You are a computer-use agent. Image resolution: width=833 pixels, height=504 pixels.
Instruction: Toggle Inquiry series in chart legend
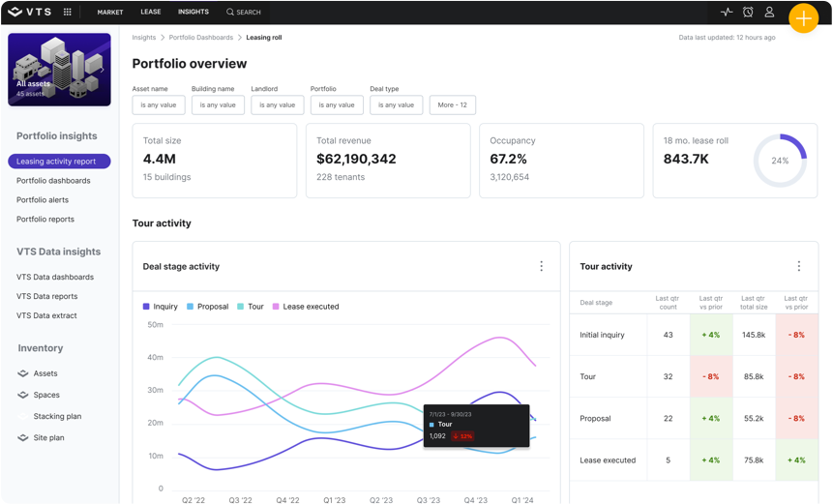point(161,307)
